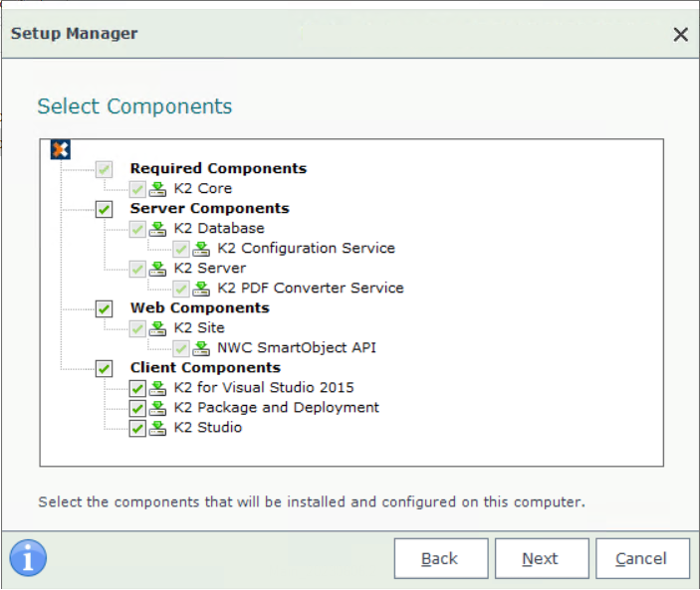
Task: Toggle the Client Components checkbox
Action: (105, 368)
